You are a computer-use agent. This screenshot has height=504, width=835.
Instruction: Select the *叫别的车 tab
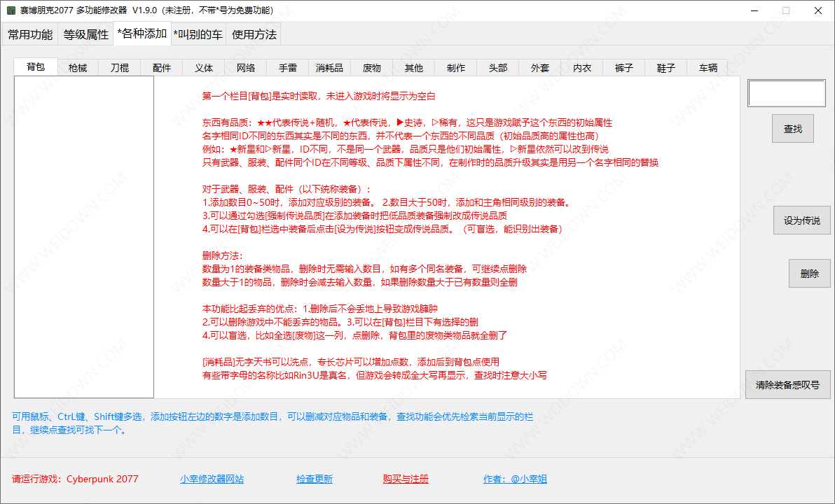click(x=198, y=34)
